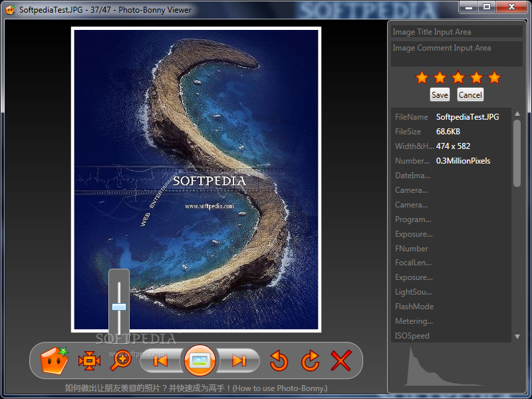Set rating to five stars
532x399 pixels.
click(x=494, y=78)
